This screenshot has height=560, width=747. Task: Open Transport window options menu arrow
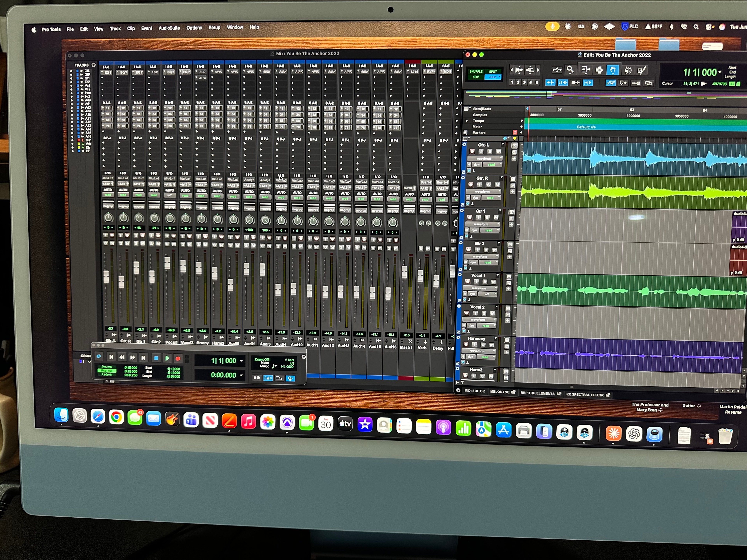click(x=304, y=357)
